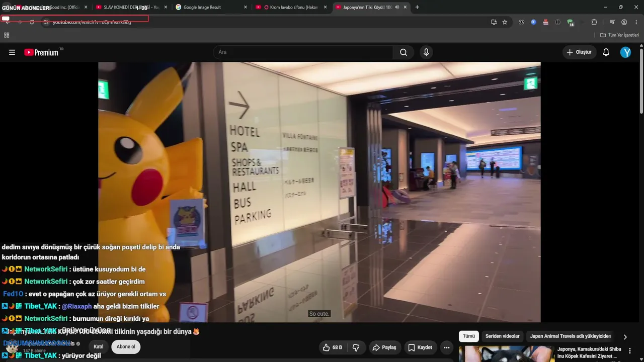Install app icon in address bar
The image size is (644, 362).
coord(494,22)
